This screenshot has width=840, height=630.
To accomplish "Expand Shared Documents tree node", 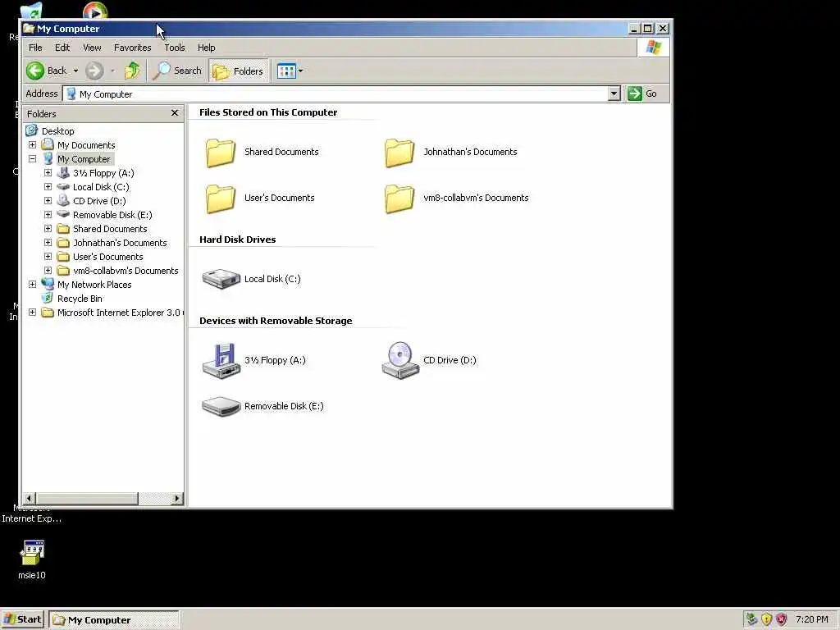I will click(x=48, y=229).
